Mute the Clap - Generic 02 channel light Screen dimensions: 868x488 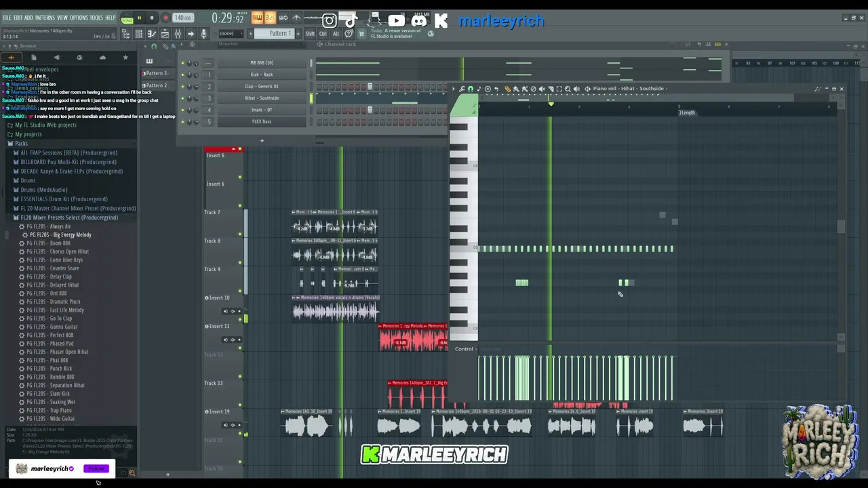pyautogui.click(x=182, y=87)
